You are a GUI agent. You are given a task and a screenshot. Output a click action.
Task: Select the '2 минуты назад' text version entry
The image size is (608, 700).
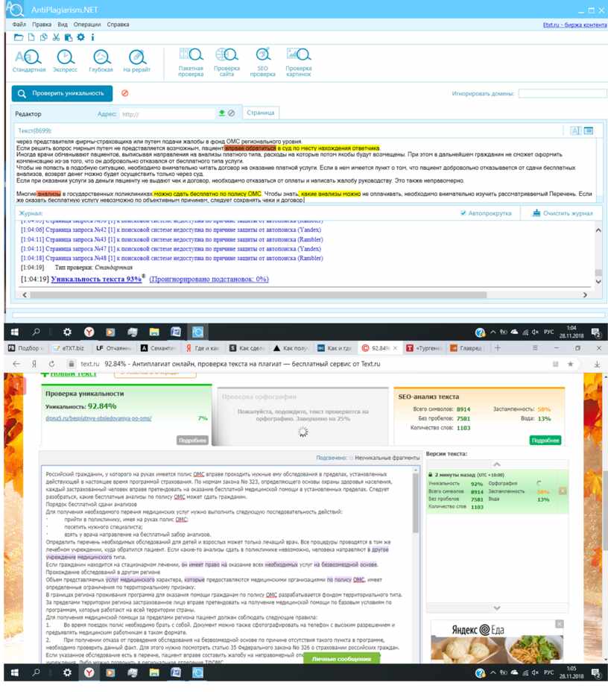pyautogui.click(x=498, y=491)
